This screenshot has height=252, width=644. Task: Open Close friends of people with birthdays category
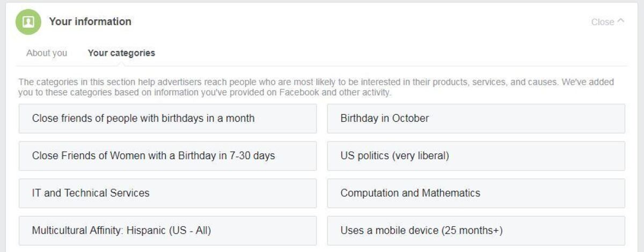click(x=167, y=118)
